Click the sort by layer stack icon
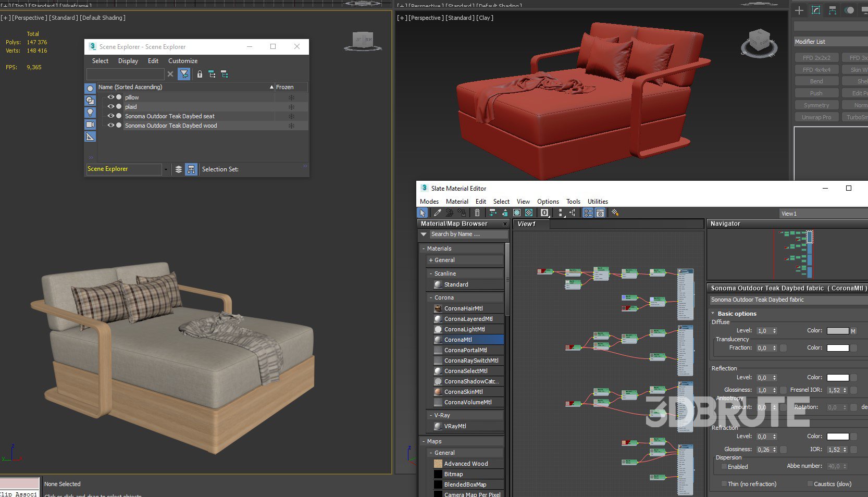Image resolution: width=868 pixels, height=497 pixels. pyautogui.click(x=179, y=169)
